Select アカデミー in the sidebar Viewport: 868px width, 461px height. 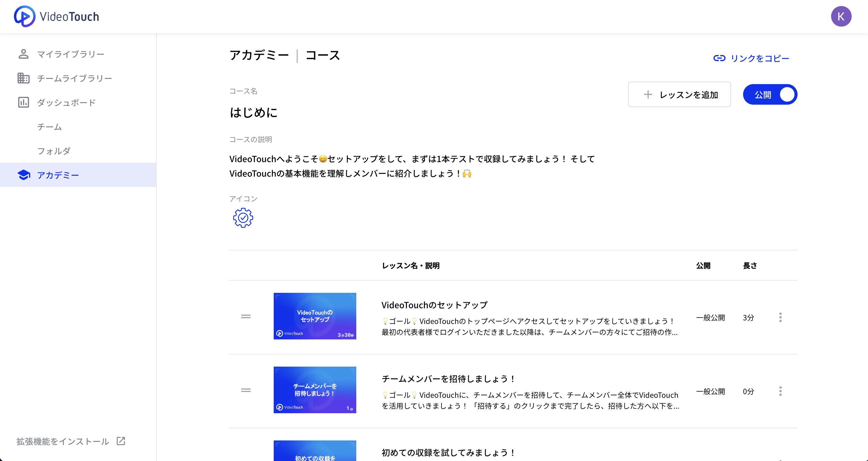pyautogui.click(x=78, y=175)
